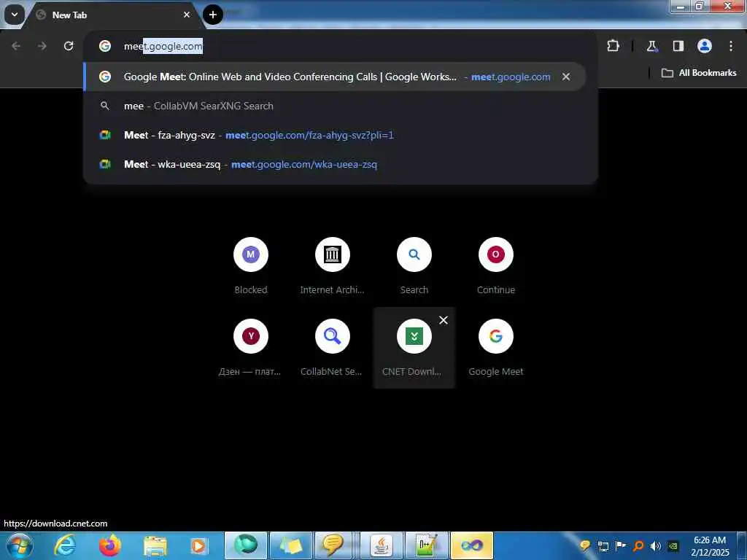This screenshot has height=560, width=747.
Task: Open media player taskbar icon
Action: 199,545
